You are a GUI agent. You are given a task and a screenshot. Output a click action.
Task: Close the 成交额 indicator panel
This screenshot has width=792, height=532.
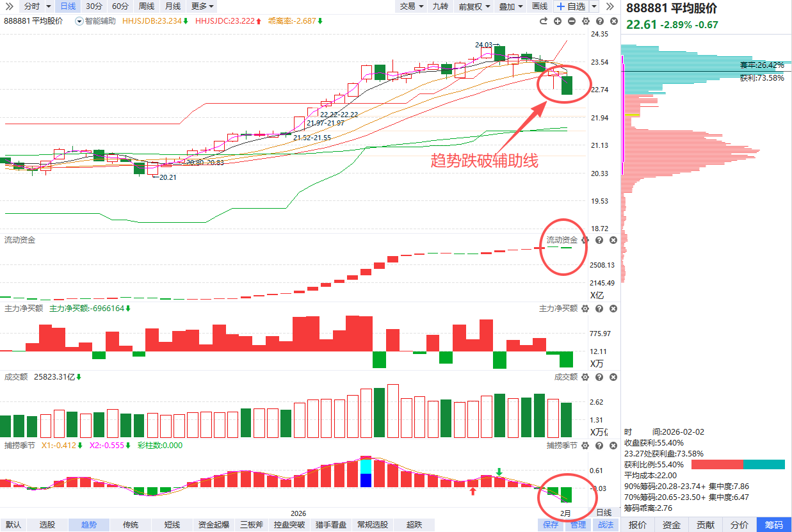click(x=613, y=377)
